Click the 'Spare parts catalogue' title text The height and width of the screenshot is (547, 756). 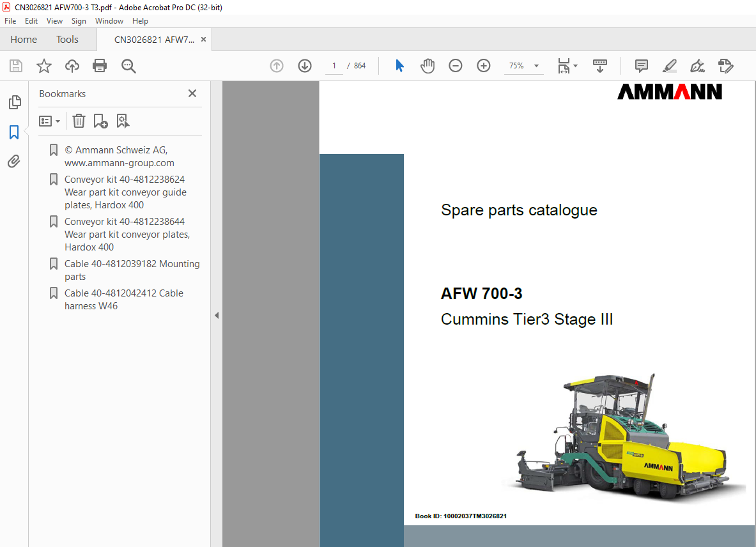520,210
